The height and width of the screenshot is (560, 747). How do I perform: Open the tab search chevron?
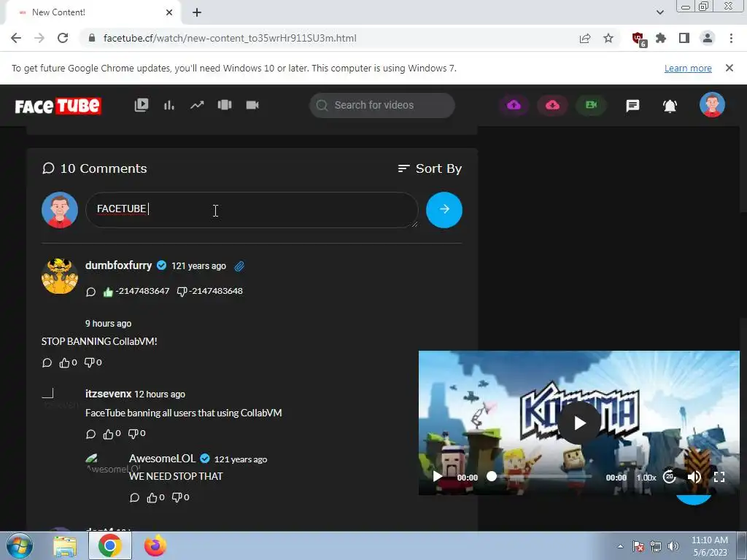[659, 12]
